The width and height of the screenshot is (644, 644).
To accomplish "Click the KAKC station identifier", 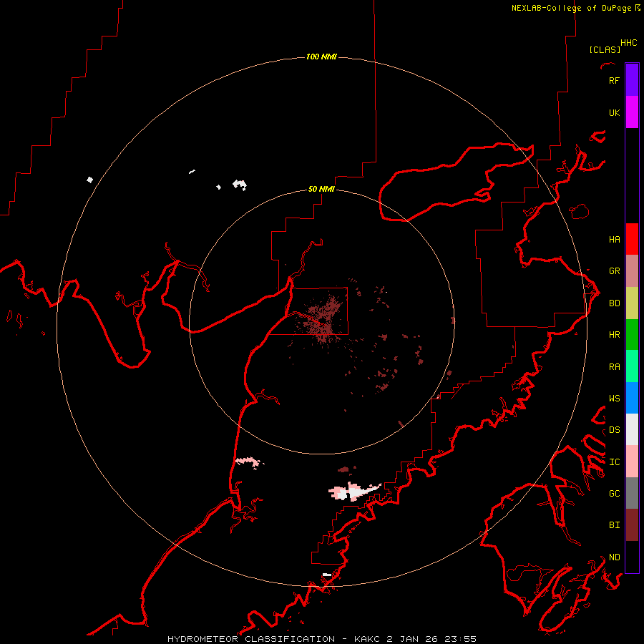I will pos(367,639).
